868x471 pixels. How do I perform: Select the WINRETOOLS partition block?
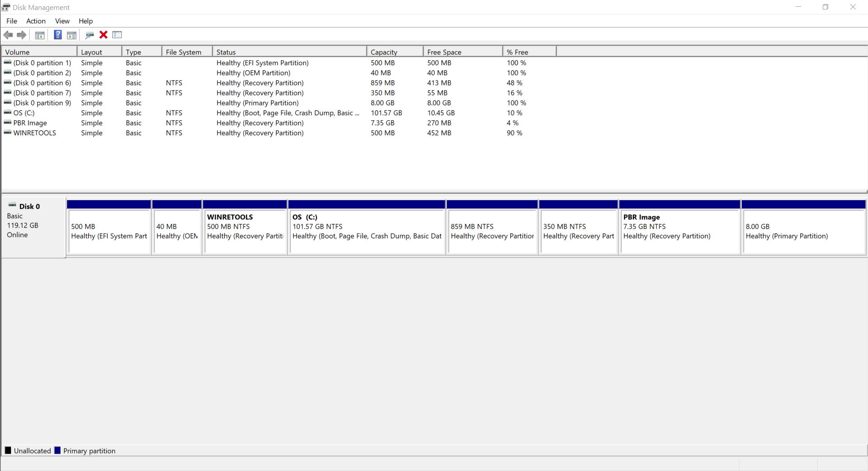click(x=245, y=228)
